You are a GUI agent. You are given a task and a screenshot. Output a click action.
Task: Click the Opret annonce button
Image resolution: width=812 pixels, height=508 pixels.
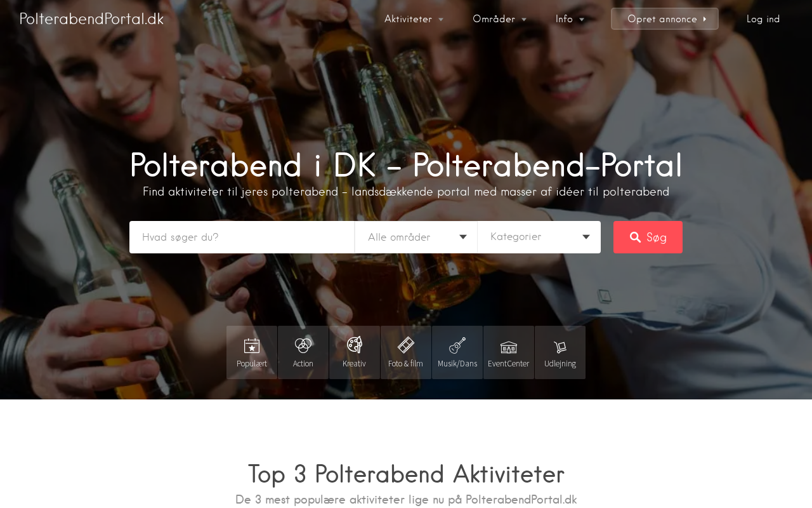tap(665, 19)
